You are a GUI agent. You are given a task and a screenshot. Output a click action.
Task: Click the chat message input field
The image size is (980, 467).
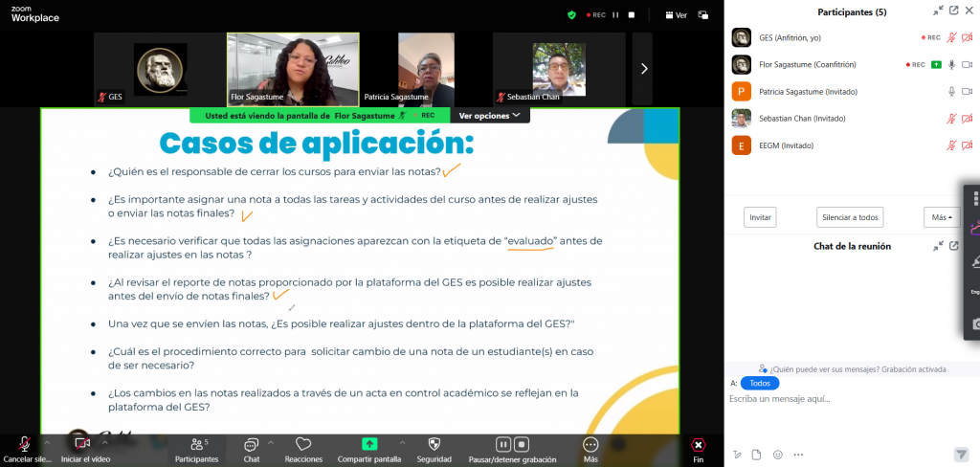[842, 399]
